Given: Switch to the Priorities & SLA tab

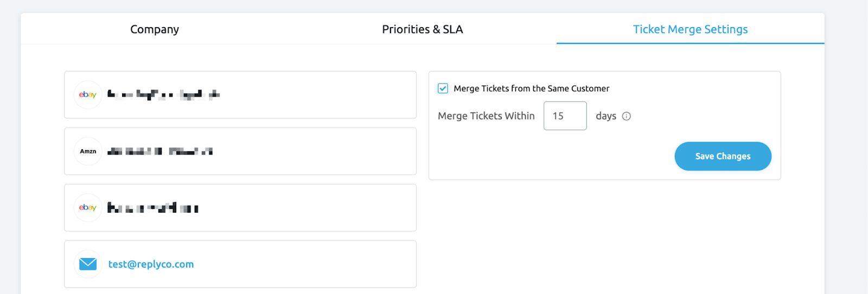Looking at the screenshot, I should [423, 29].
